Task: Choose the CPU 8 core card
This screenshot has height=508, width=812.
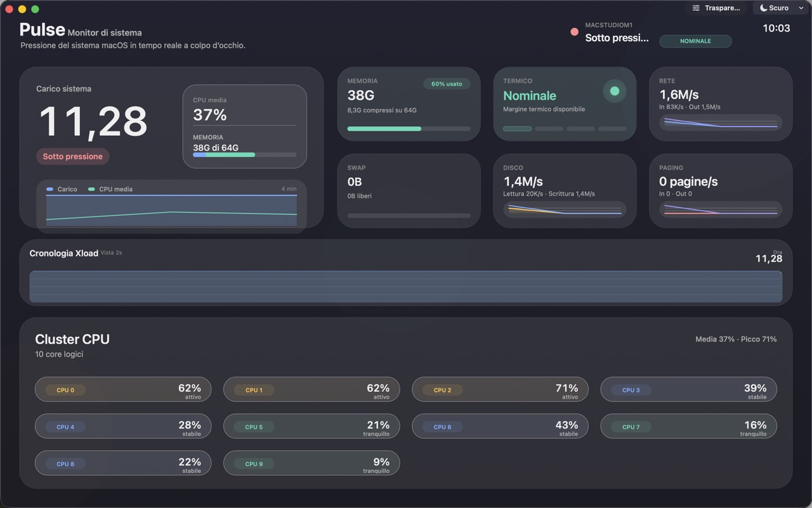Action: pyautogui.click(x=123, y=463)
